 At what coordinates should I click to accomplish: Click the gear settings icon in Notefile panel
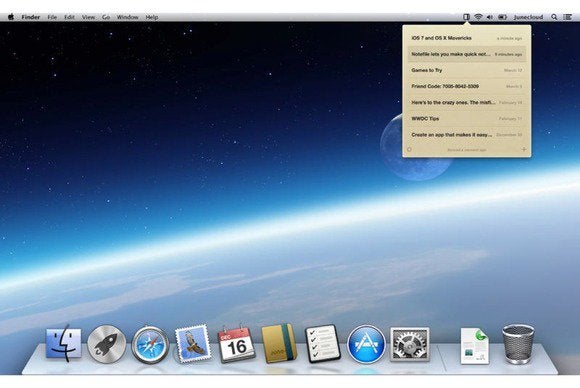click(409, 150)
